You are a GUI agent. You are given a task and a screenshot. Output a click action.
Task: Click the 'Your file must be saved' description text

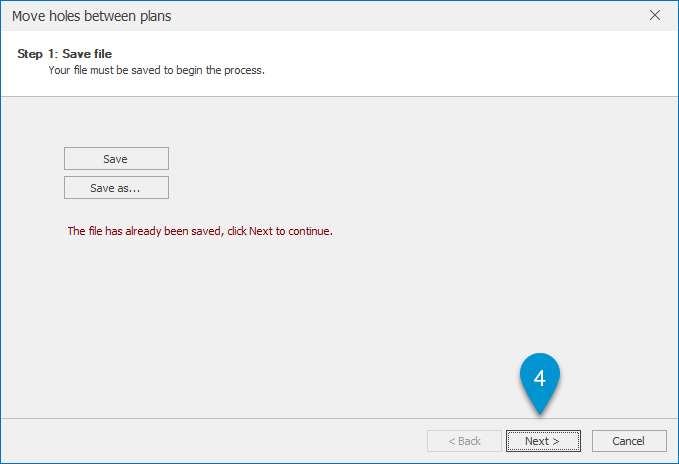point(156,70)
